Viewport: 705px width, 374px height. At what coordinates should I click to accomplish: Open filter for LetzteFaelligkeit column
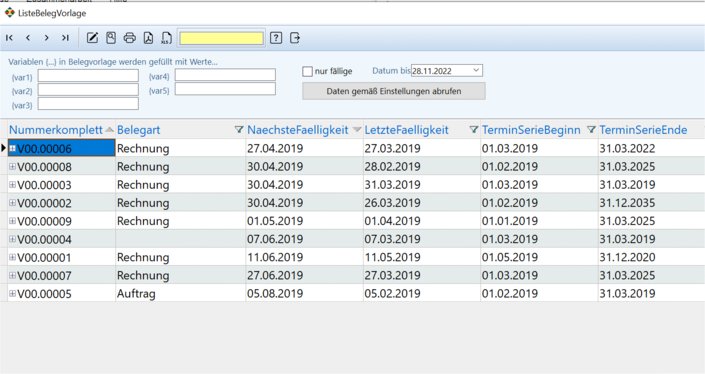coord(473,129)
